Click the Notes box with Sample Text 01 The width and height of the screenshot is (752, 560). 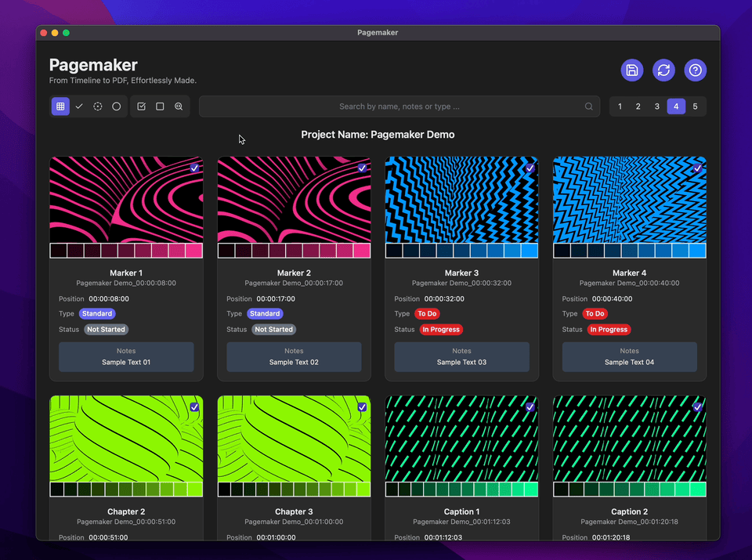(x=126, y=356)
